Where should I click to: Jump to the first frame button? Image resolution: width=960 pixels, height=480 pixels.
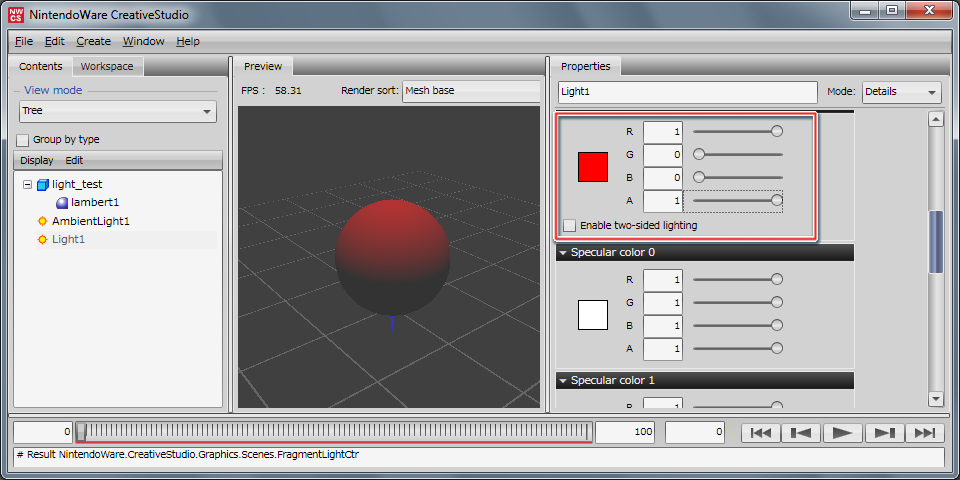click(761, 432)
